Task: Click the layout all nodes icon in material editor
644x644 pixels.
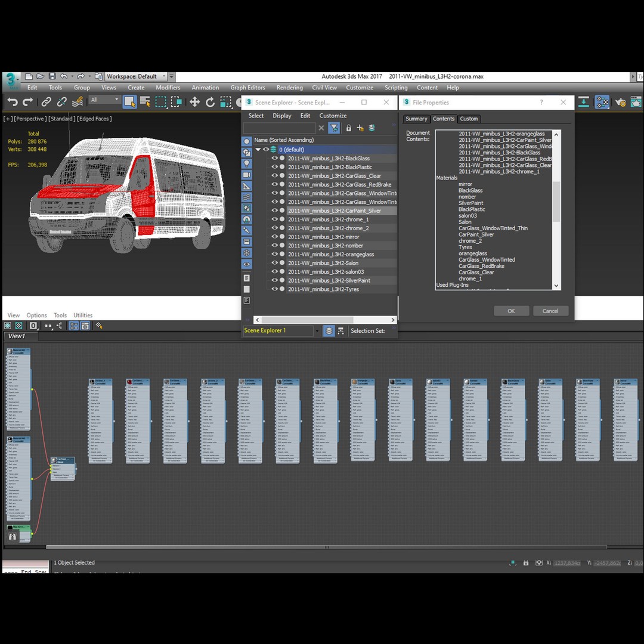Action: click(48, 326)
